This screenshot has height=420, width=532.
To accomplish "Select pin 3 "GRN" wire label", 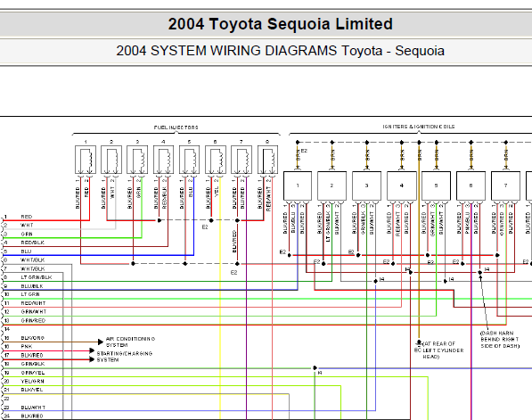I will (27, 234).
